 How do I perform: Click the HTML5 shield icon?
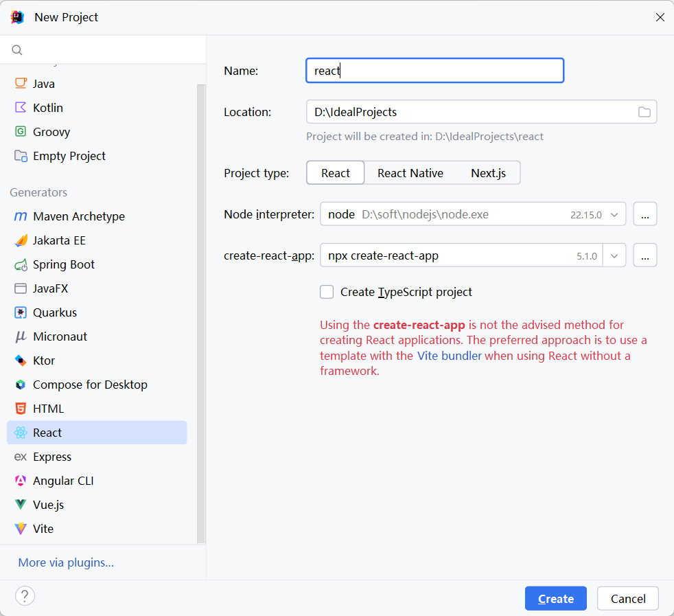[x=21, y=409]
